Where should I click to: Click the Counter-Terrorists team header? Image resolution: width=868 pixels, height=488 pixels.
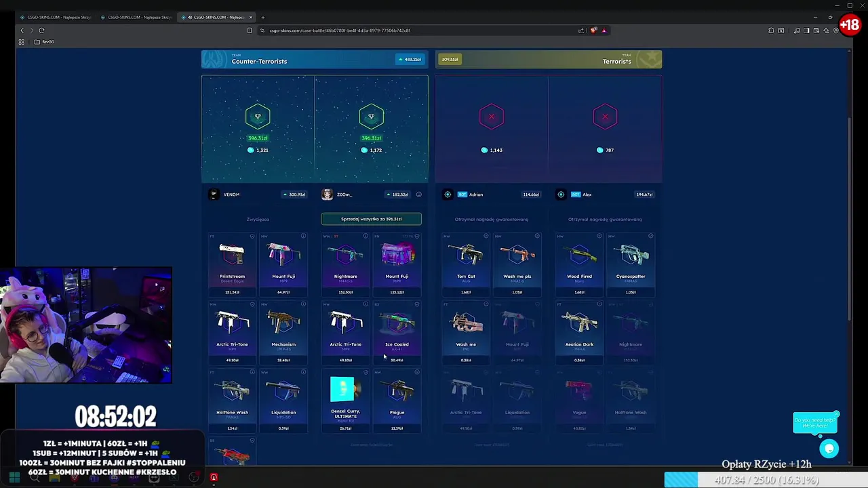(315, 60)
